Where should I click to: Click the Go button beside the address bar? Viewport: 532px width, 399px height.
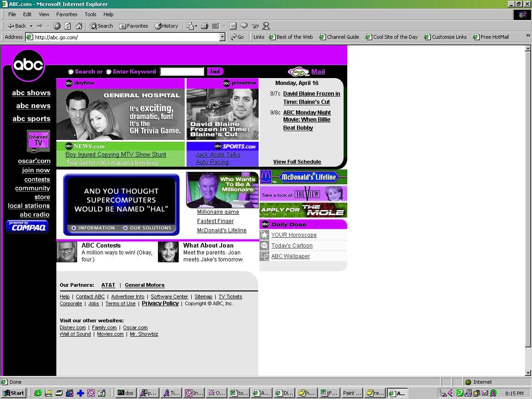(x=237, y=37)
